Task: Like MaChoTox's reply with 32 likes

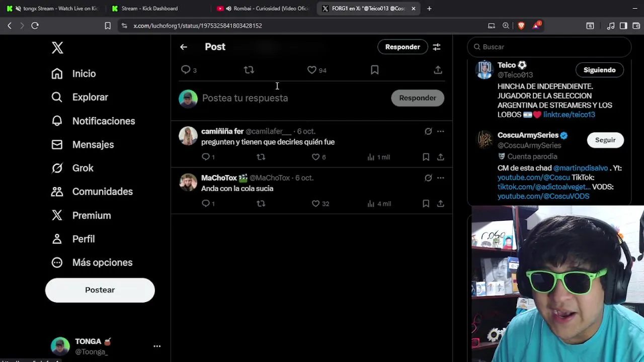Action: [315, 203]
